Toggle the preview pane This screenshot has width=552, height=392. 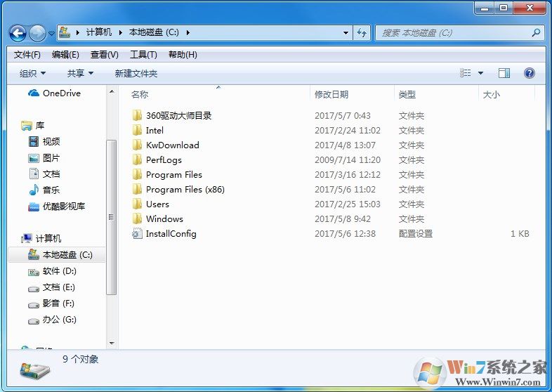pos(504,73)
